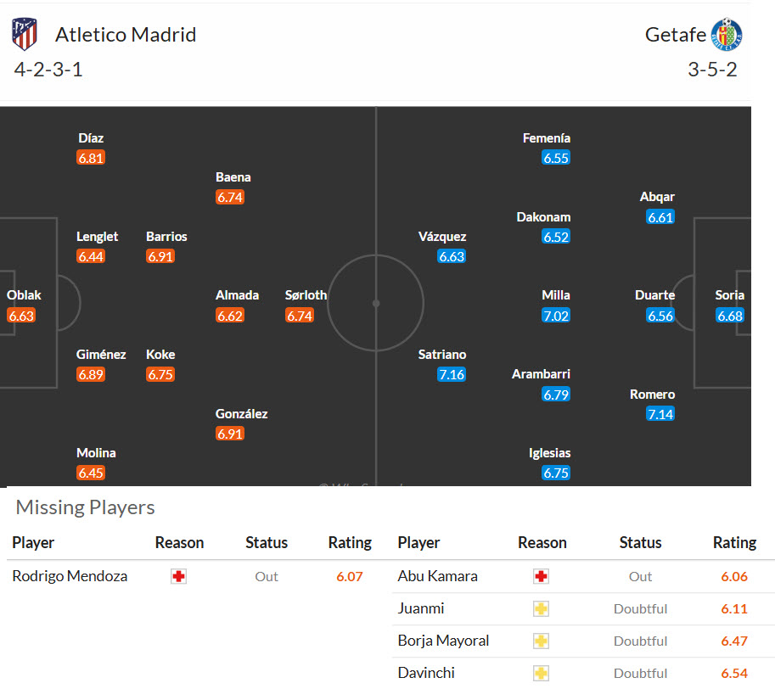
Task: Expand the Missing Players section
Action: click(84, 507)
